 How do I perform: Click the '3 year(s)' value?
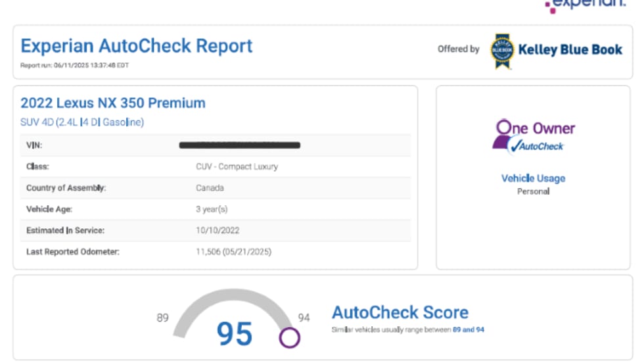coord(212,209)
